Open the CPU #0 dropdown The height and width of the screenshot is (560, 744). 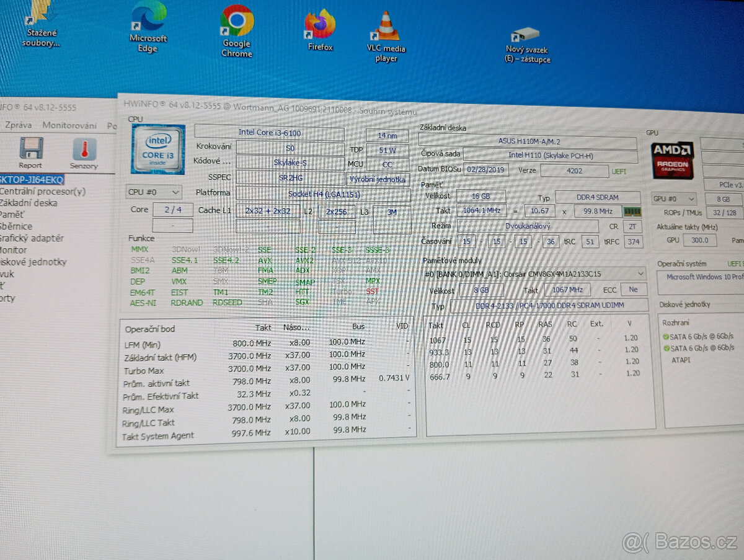tap(153, 192)
